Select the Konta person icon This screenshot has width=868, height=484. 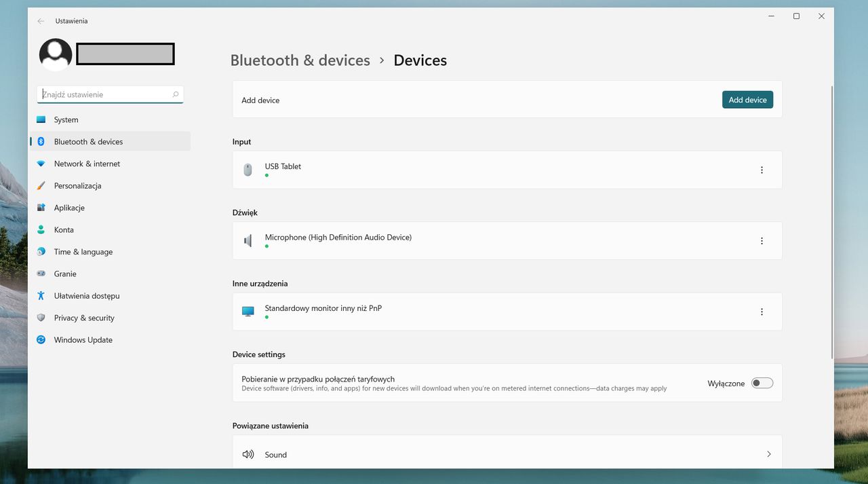click(41, 229)
